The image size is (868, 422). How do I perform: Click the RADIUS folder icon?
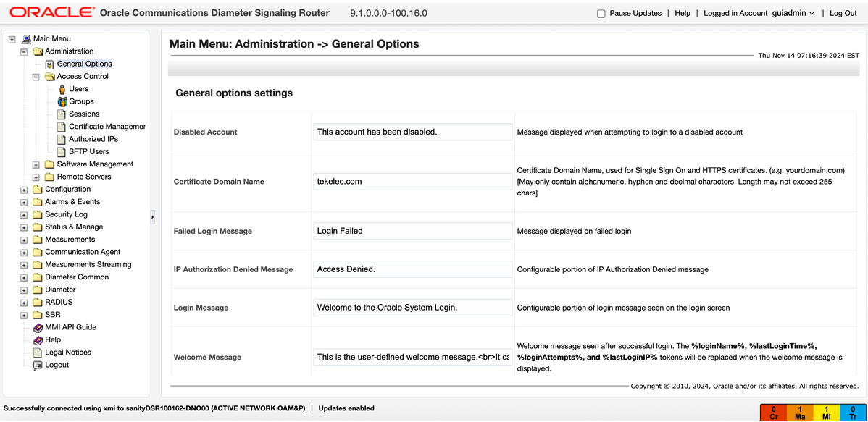pos(37,303)
